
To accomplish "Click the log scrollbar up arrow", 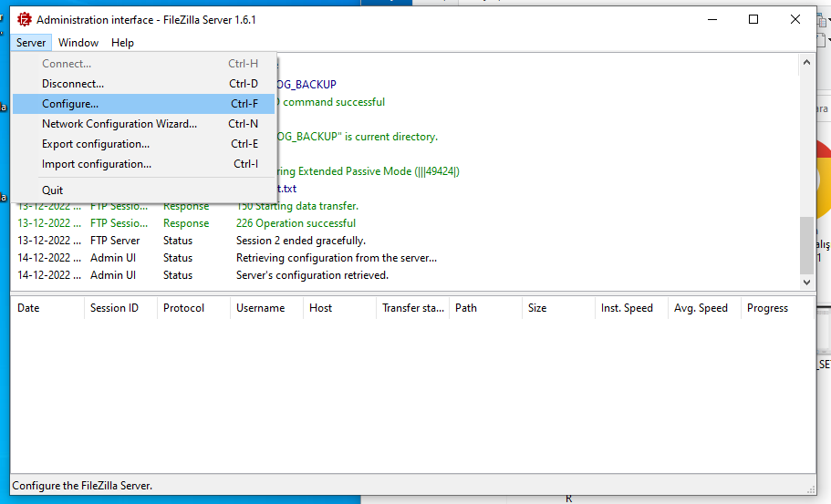I will [x=806, y=62].
